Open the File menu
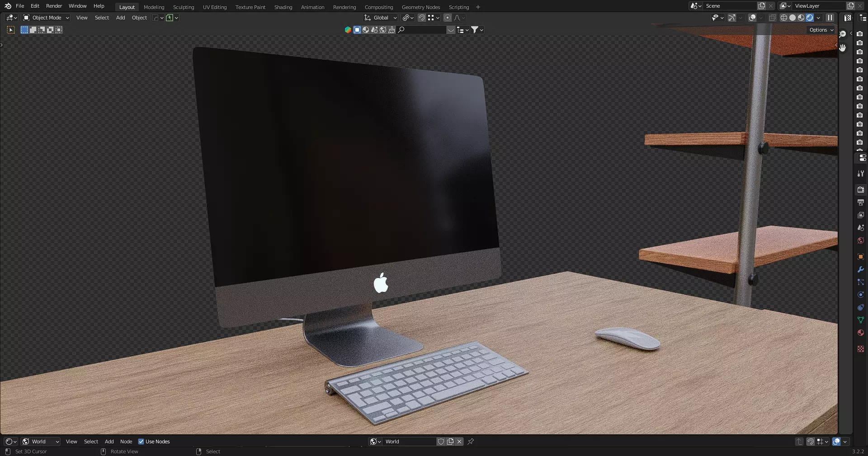This screenshot has width=868, height=456. (x=20, y=6)
